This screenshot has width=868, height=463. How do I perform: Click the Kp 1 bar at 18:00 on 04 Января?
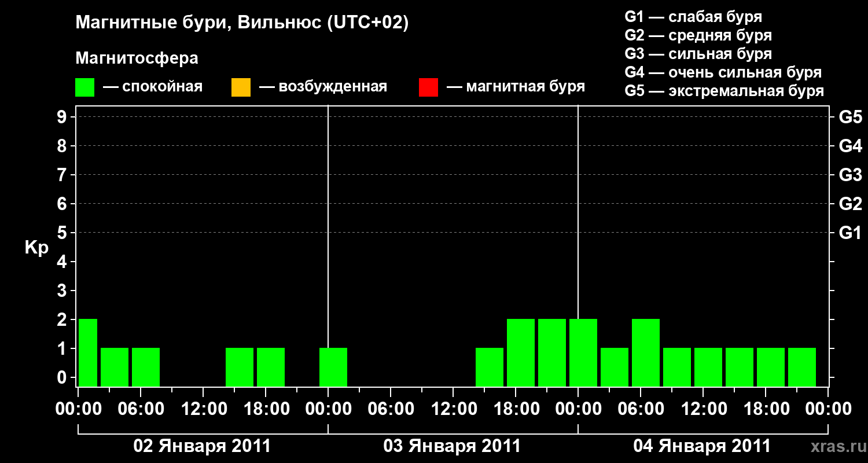click(771, 368)
